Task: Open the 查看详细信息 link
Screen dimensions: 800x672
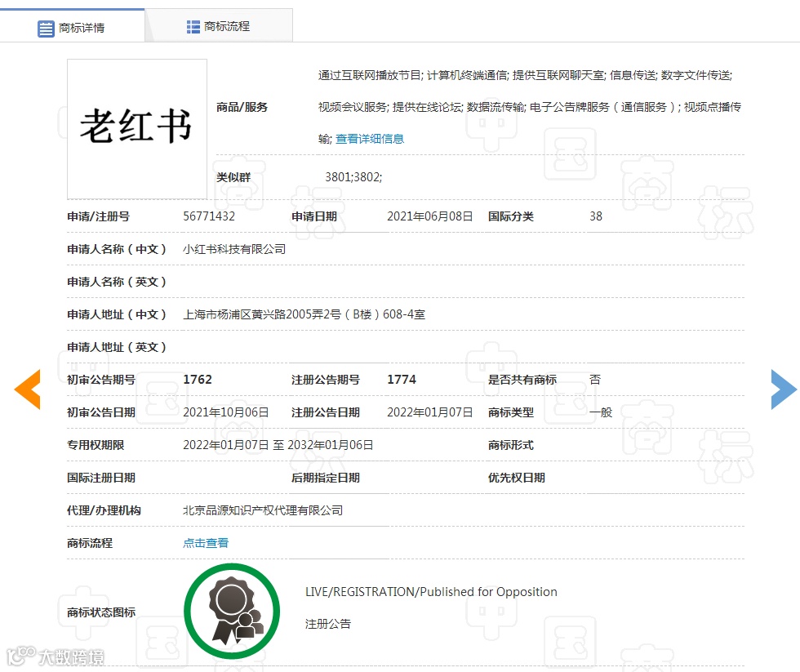Action: pos(369,139)
